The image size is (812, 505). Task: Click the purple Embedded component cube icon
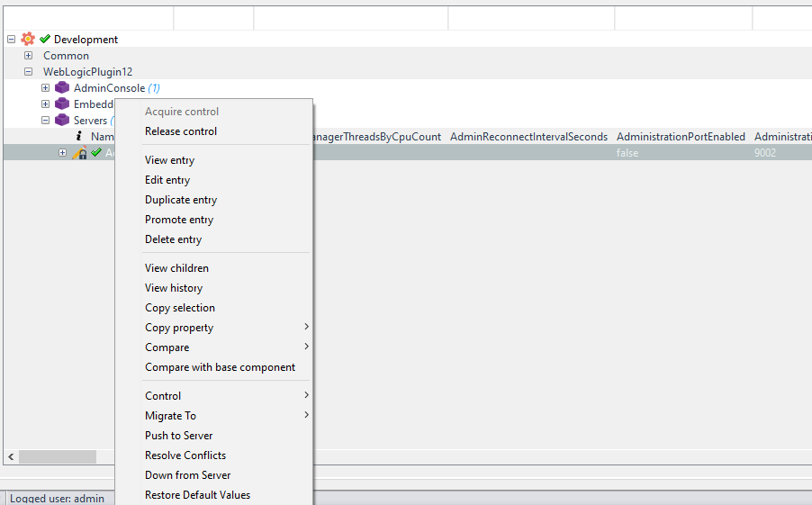coord(62,104)
